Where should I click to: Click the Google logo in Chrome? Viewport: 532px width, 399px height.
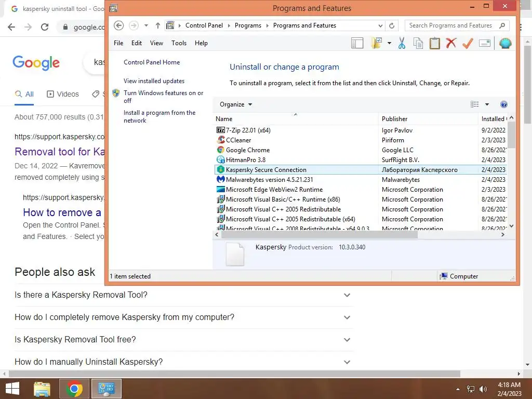(x=36, y=63)
